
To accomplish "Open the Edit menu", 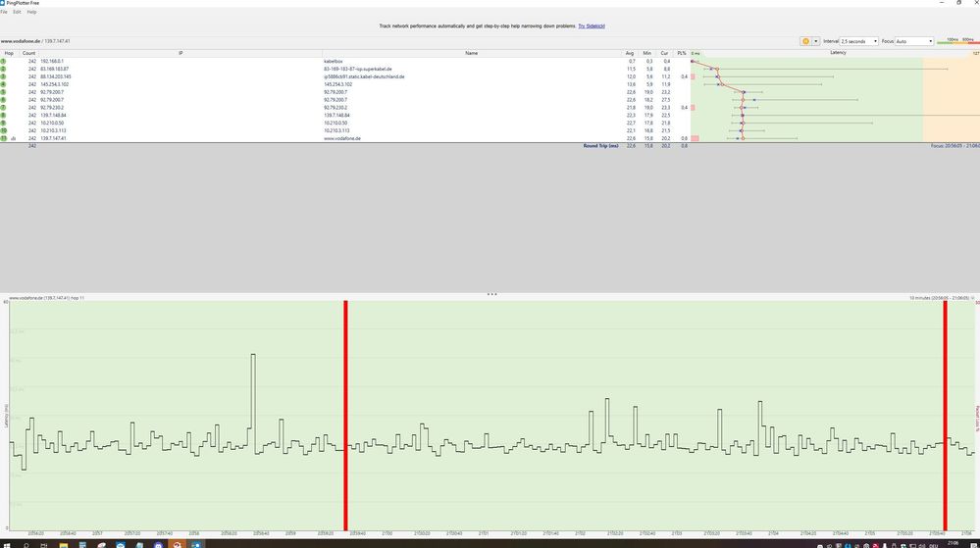I will click(17, 12).
